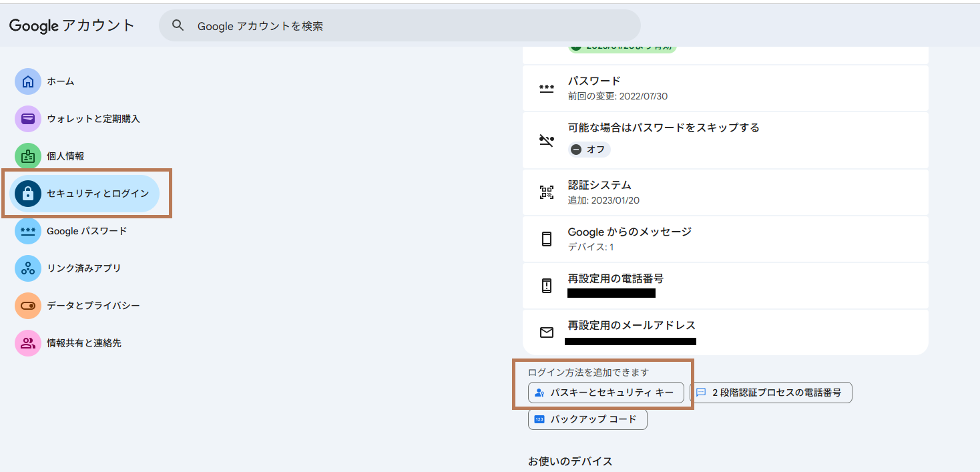The width and height of the screenshot is (980, 472).
Task: Click the QR code authenticator icon
Action: (547, 193)
